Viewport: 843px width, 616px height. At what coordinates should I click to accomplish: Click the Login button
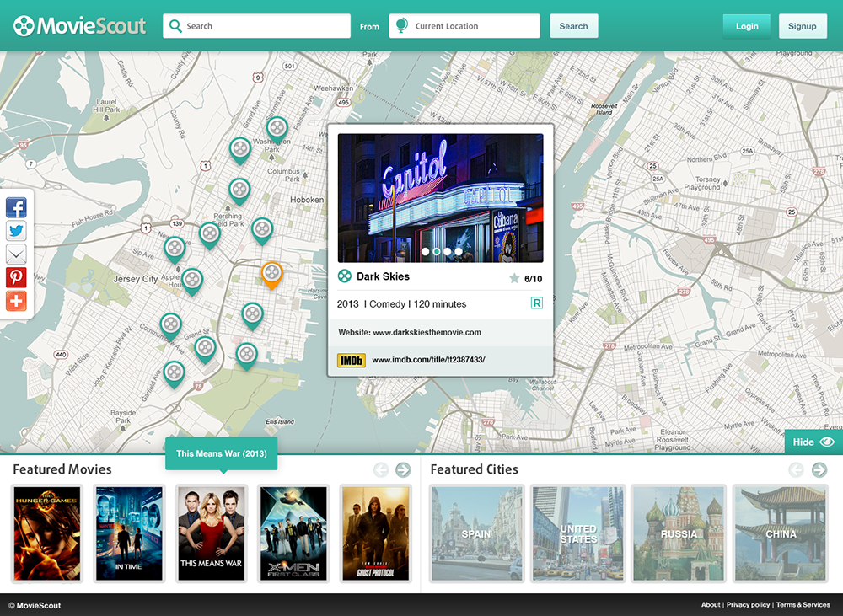pyautogui.click(x=747, y=26)
